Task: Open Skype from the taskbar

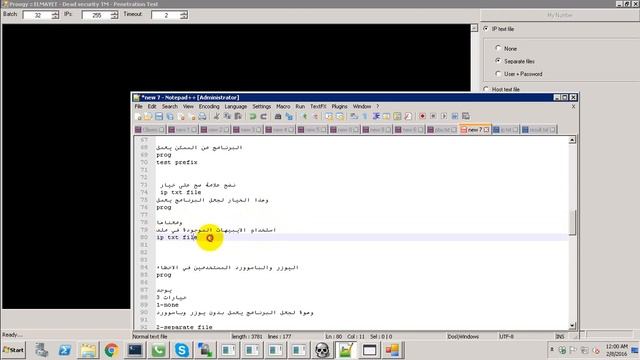Action: 182,350
